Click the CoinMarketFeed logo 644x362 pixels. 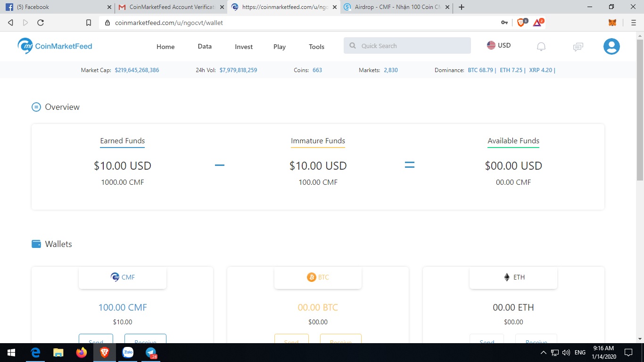tap(55, 46)
